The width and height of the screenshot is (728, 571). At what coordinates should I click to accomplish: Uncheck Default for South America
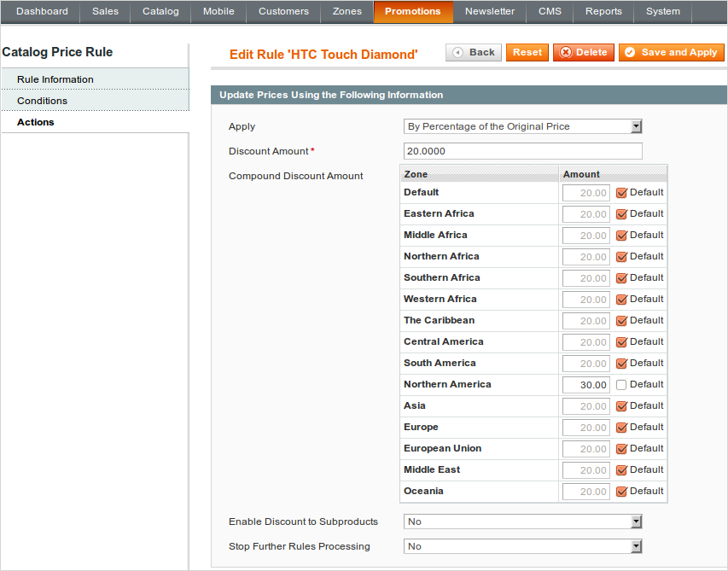point(621,364)
